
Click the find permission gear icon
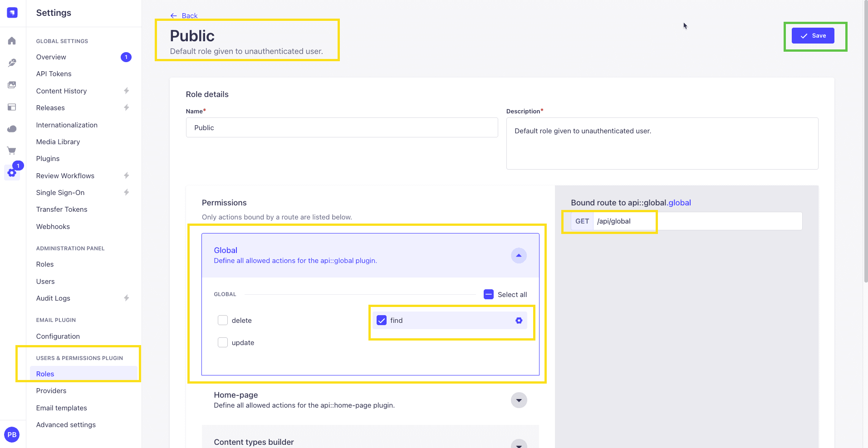[519, 321]
